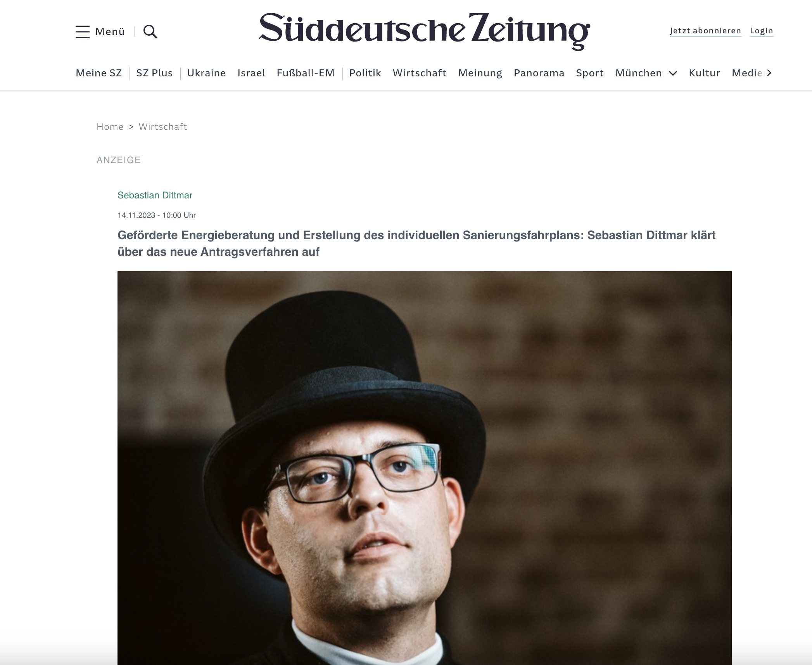Click the Login link
The height and width of the screenshot is (665, 812).
click(x=761, y=31)
